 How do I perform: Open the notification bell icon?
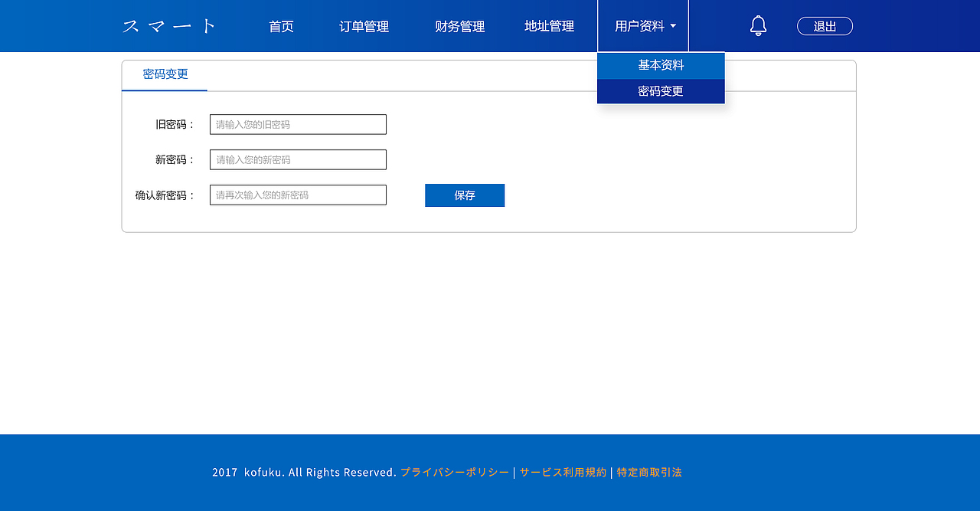tap(757, 25)
